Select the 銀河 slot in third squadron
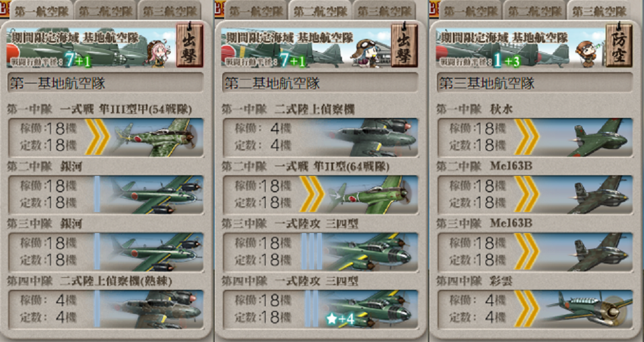This screenshot has height=342, width=644. (106, 252)
